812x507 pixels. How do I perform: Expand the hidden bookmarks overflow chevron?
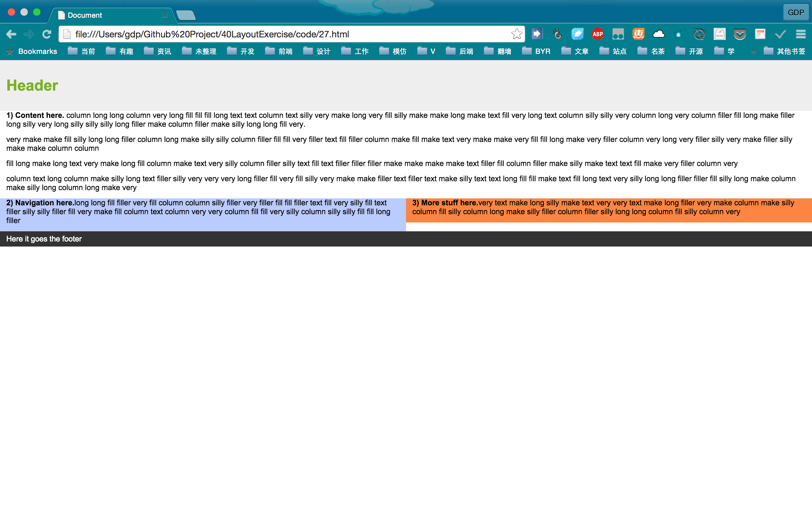point(753,52)
